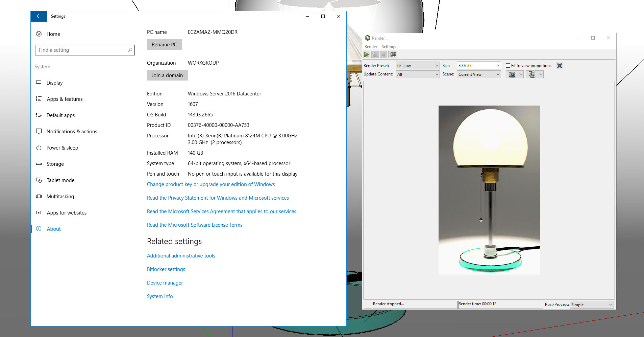Screen dimensions: 644x337
Task: Click the PC name value EC2AMAZ-MMQ20DR
Action: click(x=213, y=32)
